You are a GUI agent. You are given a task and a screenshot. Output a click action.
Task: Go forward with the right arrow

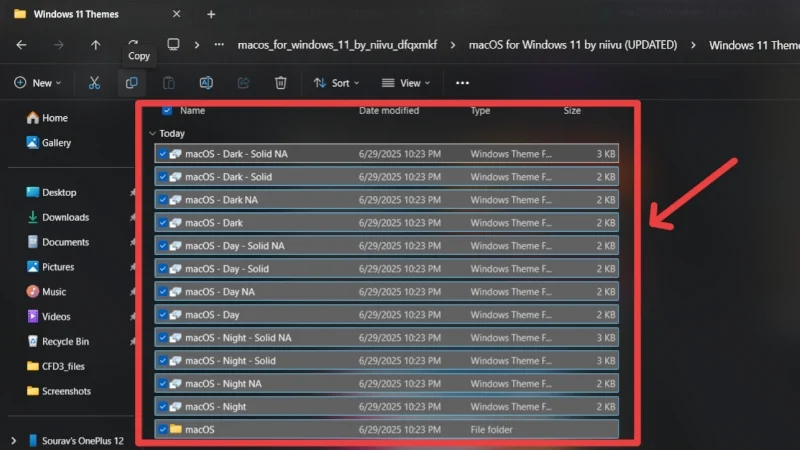pyautogui.click(x=59, y=45)
